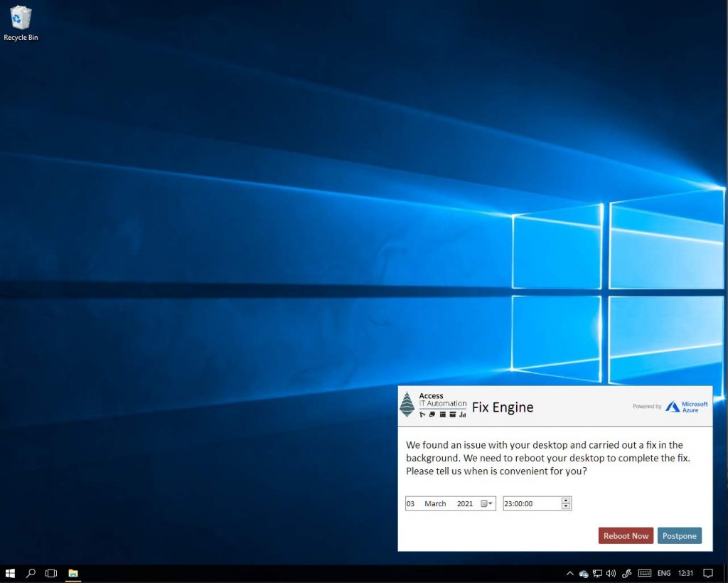Open the Action Center notifications icon

(x=708, y=573)
